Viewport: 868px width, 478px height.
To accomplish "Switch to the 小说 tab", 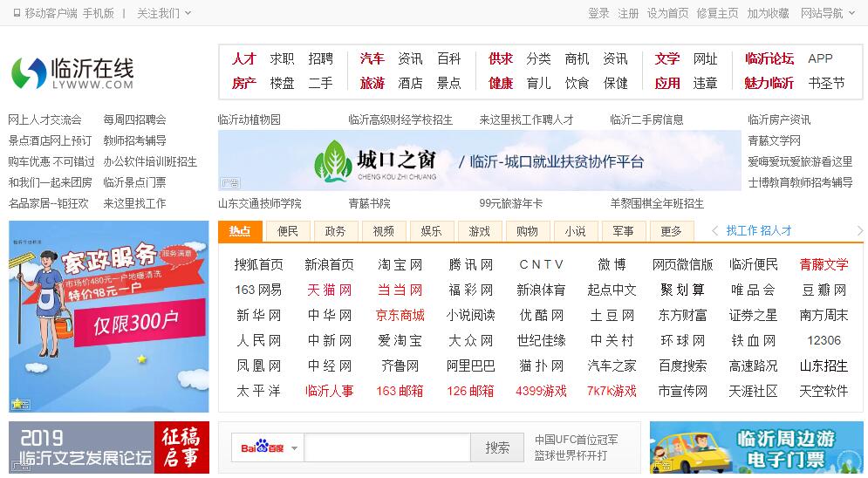I will [575, 231].
